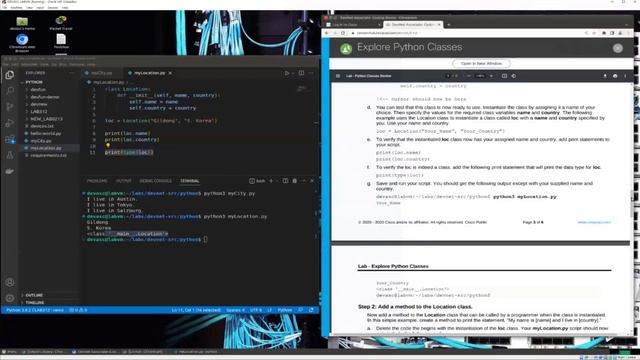Close the terminal panel with the X
This screenshot has height=360, width=640.
[x=312, y=181]
